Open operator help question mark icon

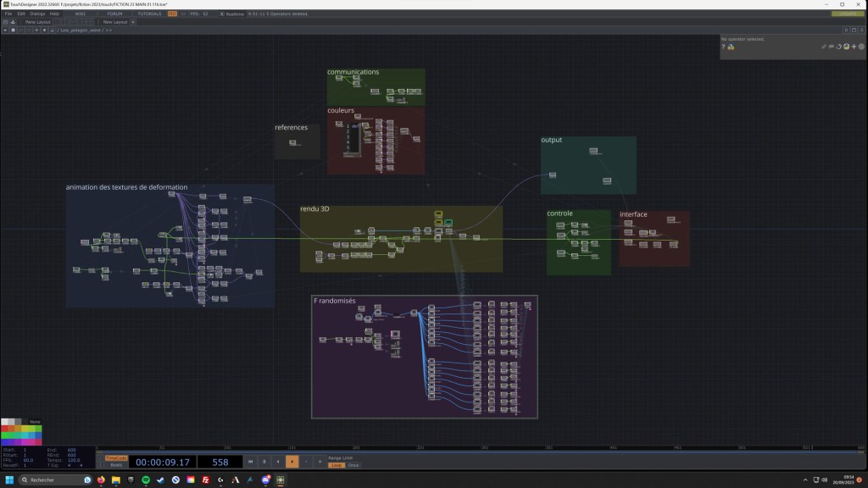(x=723, y=47)
